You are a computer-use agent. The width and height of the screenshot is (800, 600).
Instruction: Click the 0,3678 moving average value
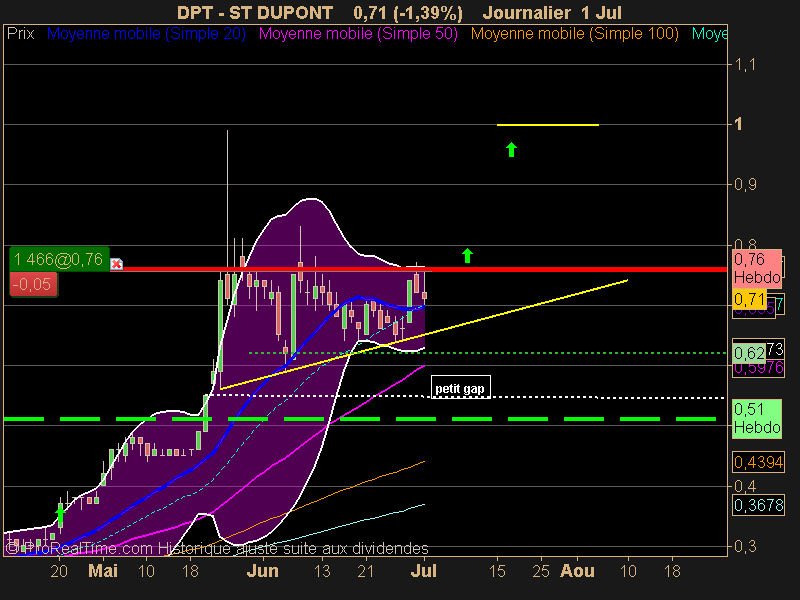click(758, 505)
